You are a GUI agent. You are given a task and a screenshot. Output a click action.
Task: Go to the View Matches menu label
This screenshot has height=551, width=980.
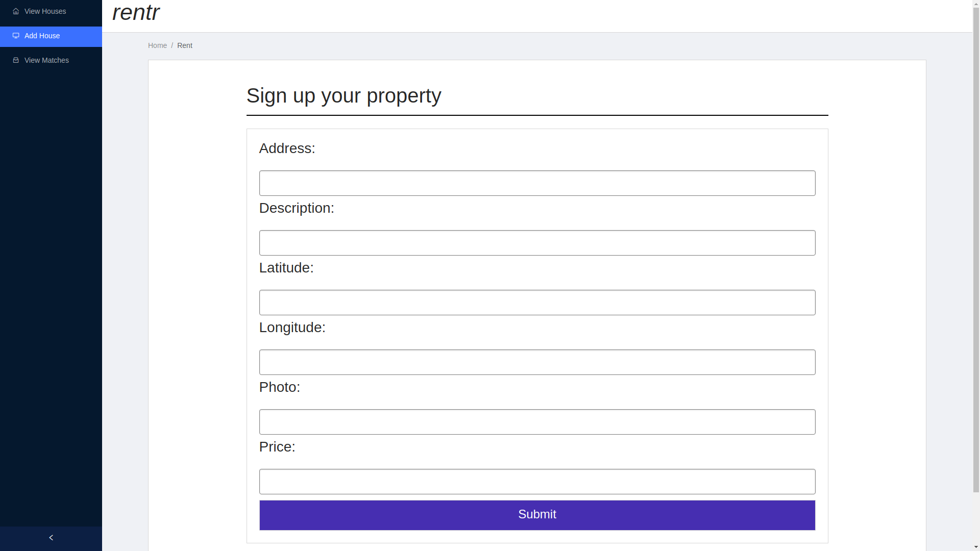tap(46, 60)
